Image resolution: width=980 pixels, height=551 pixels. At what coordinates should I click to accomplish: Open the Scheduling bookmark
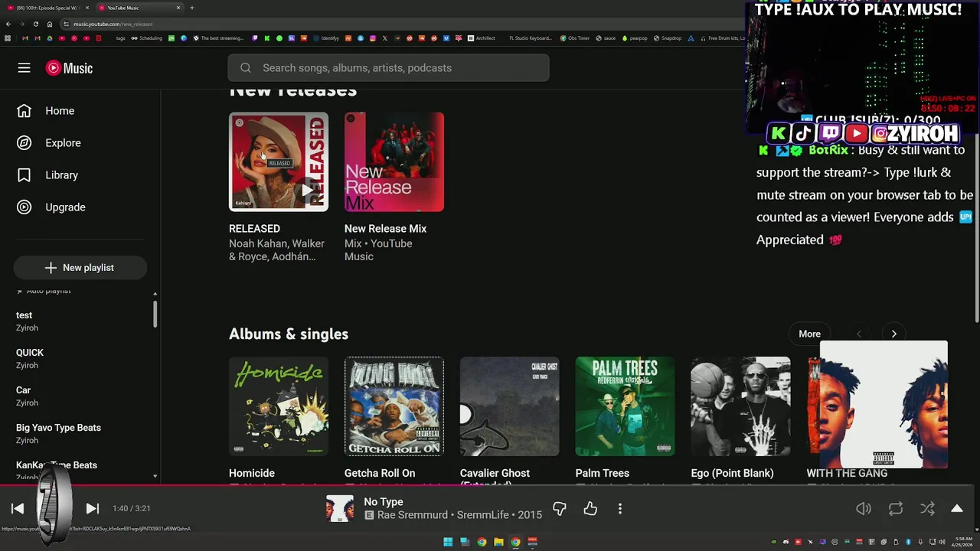point(147,38)
